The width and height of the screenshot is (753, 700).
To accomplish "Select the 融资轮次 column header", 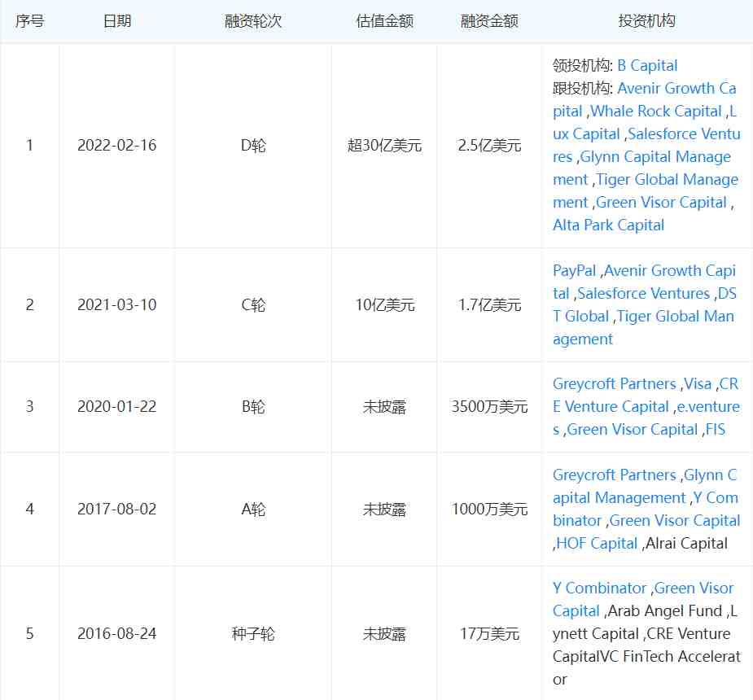I will [253, 21].
